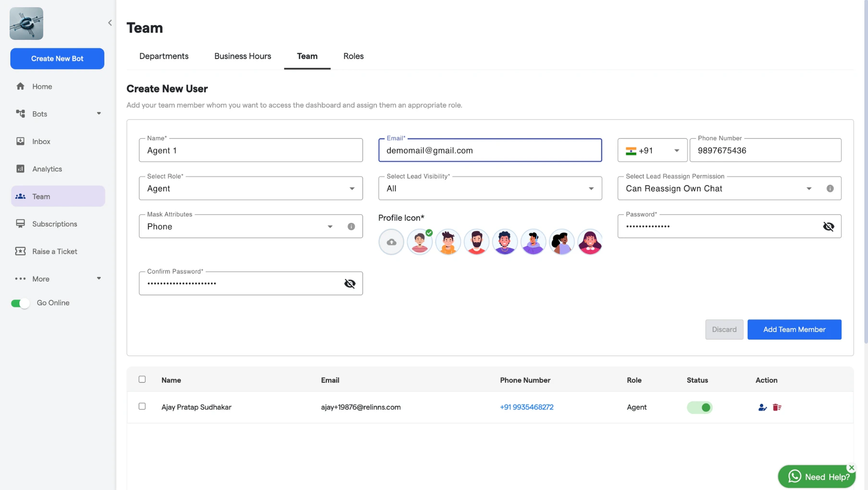
Task: Close the Need Help widget
Action: tap(852, 467)
